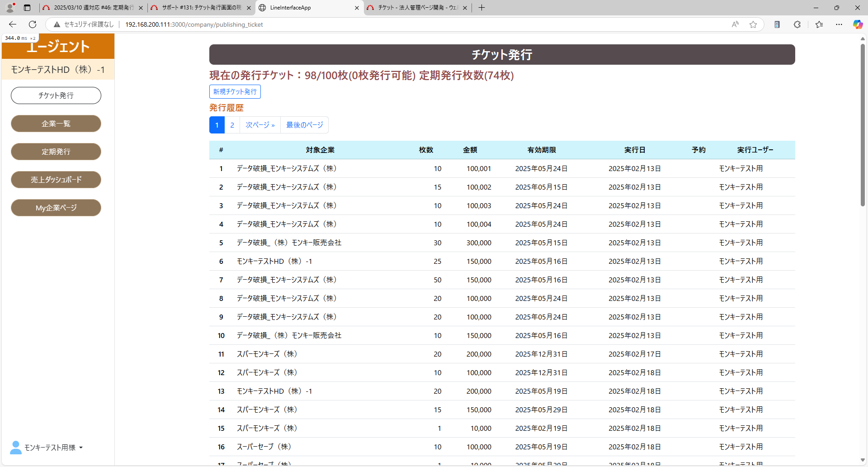The width and height of the screenshot is (868, 467).
Task: Click the 有効期限 column header
Action: [x=542, y=150]
